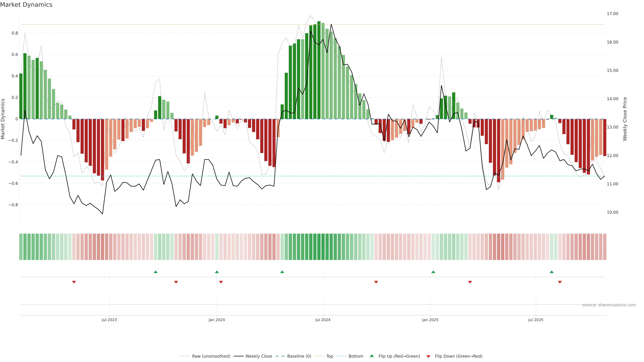Click the Jul 2024 axis label
644x362 pixels.
(x=323, y=320)
